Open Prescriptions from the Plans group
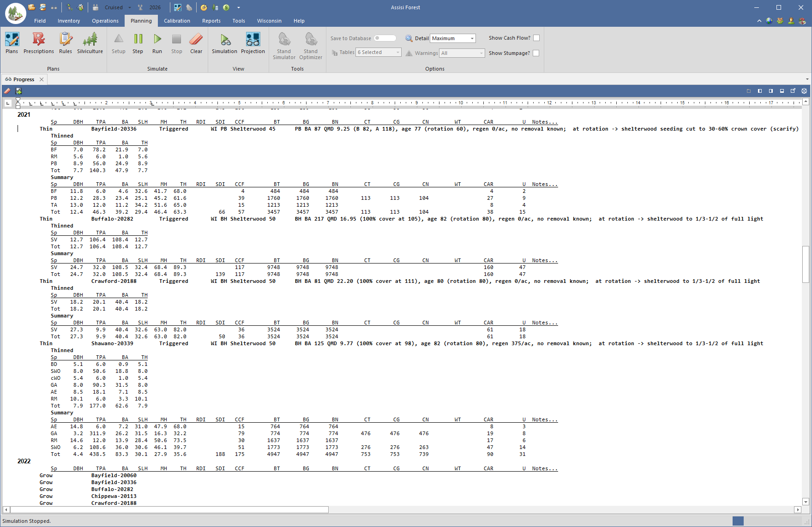812x527 pixels. (x=39, y=43)
